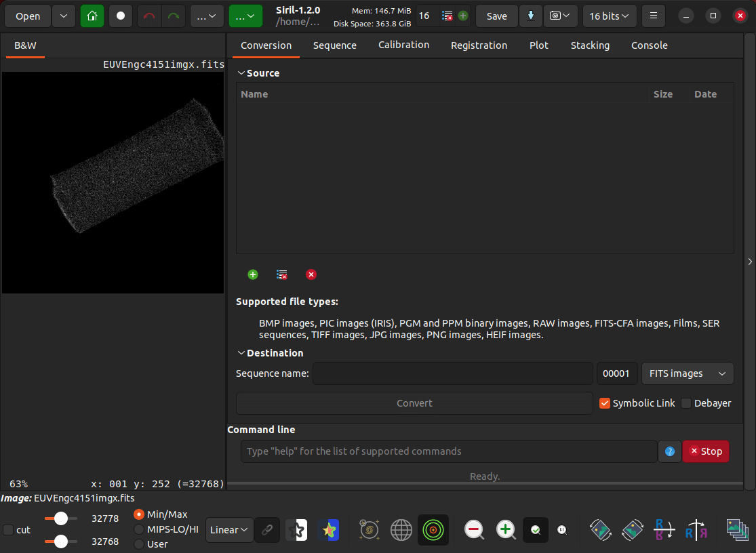Click the green home directory icon
The image size is (756, 553).
[x=92, y=16]
